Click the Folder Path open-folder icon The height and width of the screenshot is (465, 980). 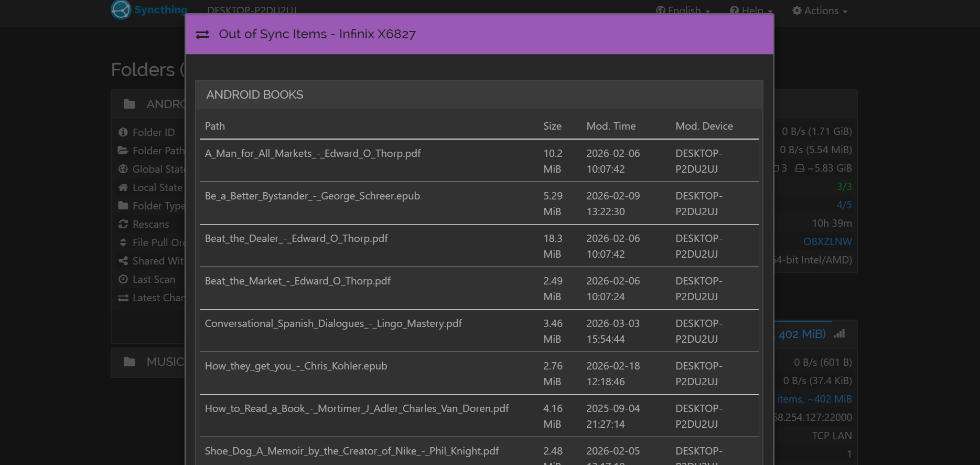point(123,151)
